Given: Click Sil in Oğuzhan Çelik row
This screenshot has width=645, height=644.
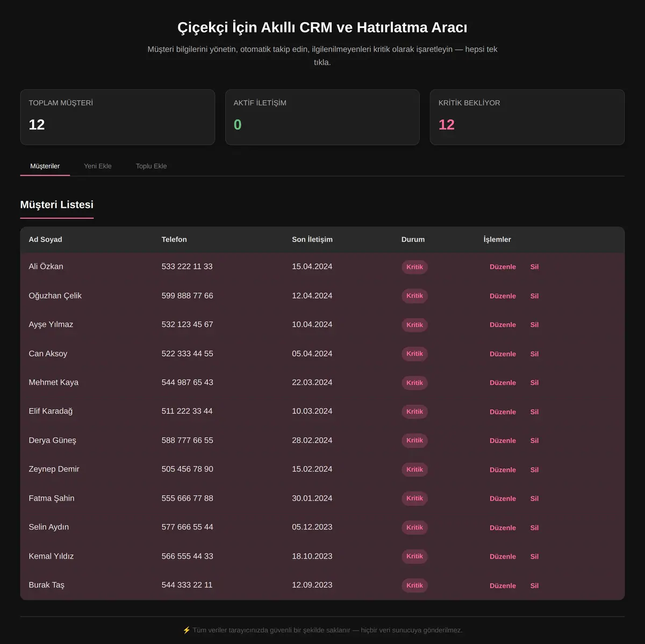Looking at the screenshot, I should pos(534,296).
